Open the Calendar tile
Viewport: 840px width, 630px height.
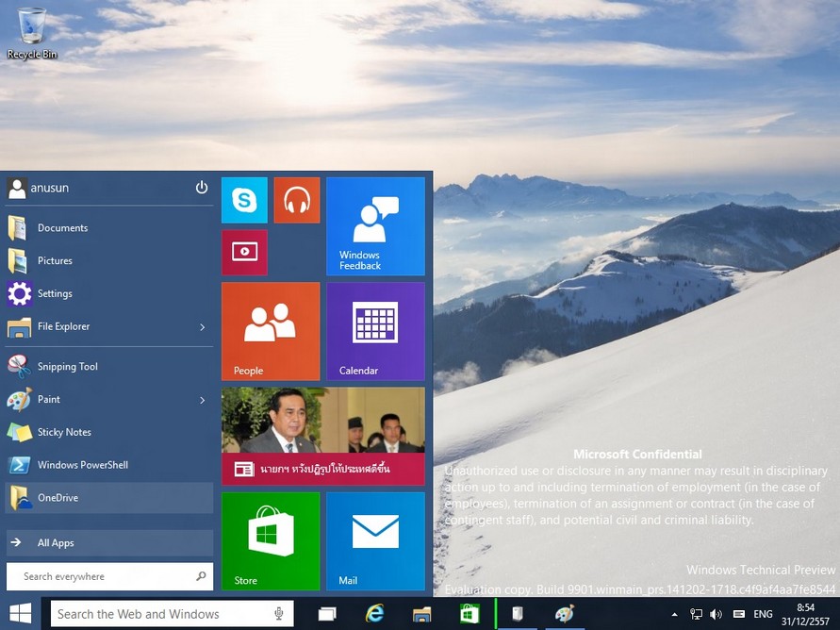click(x=375, y=332)
